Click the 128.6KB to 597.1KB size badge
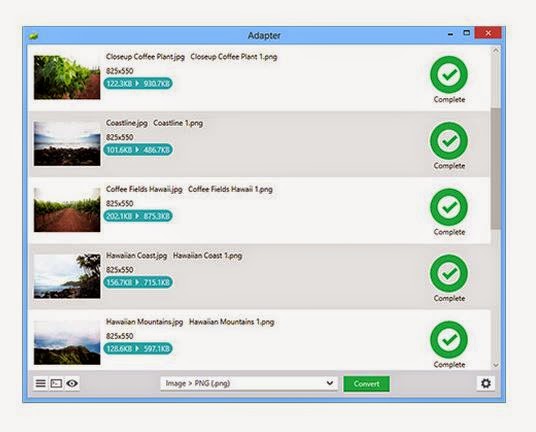 click(138, 349)
